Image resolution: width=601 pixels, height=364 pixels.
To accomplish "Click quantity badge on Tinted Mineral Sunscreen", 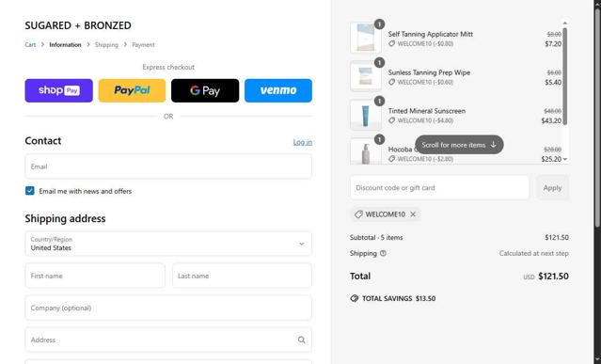I will point(379,102).
